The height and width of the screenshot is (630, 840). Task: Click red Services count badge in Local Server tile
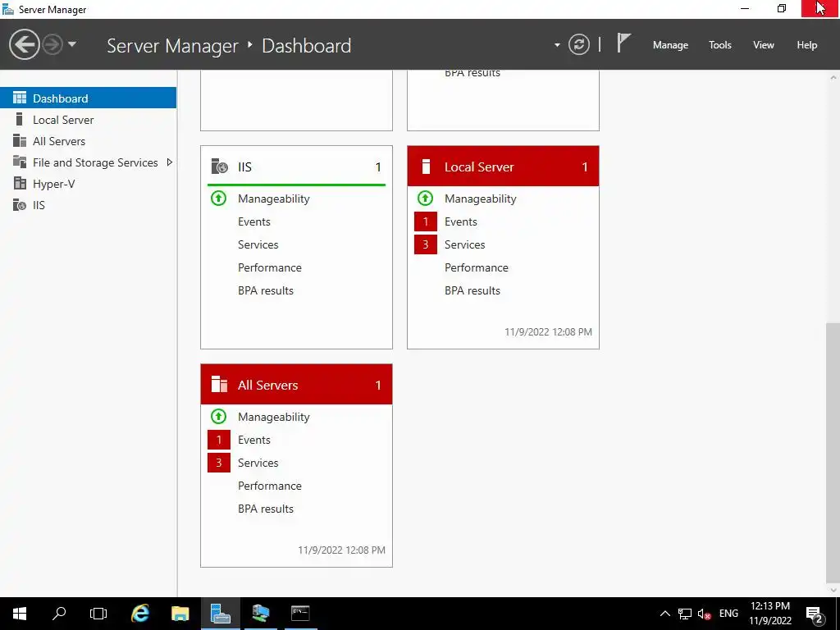(x=426, y=244)
